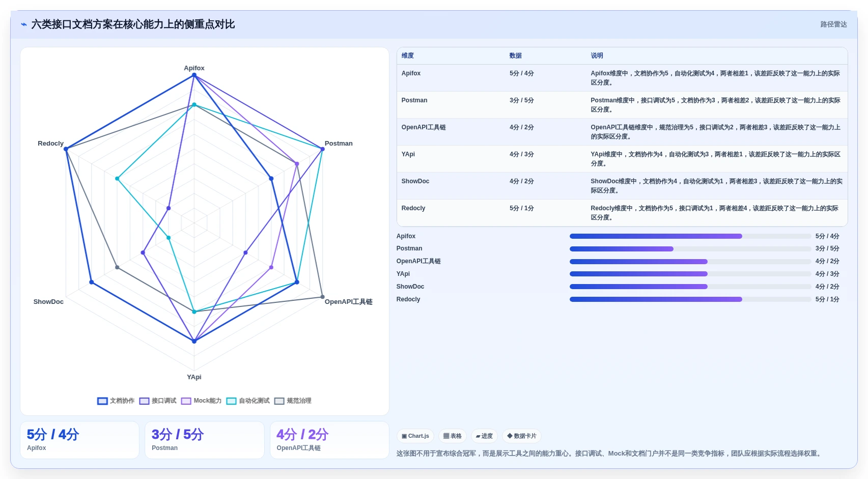Toggle the 文档协作 legend item

point(116,401)
